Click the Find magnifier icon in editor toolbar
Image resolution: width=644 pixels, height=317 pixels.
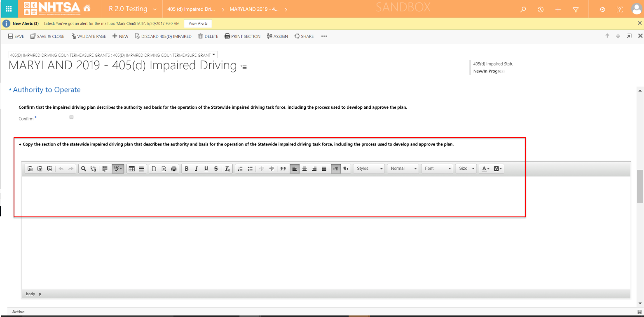[83, 169]
